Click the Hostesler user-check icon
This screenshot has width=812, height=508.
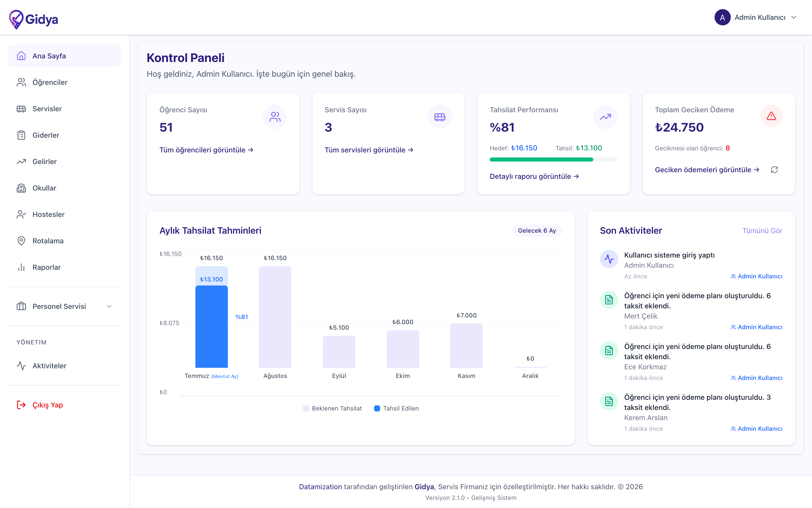click(21, 214)
